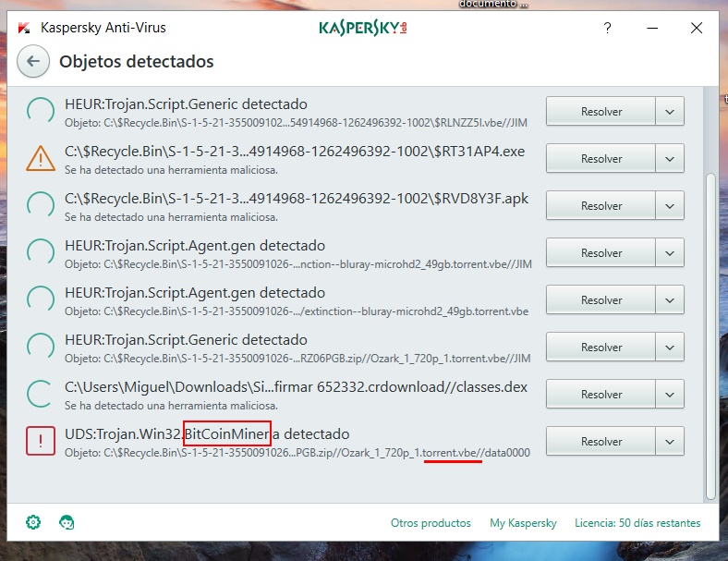Resolve the $RT31AP4.exe malicious tool
This screenshot has height=561, width=728.
(x=601, y=158)
